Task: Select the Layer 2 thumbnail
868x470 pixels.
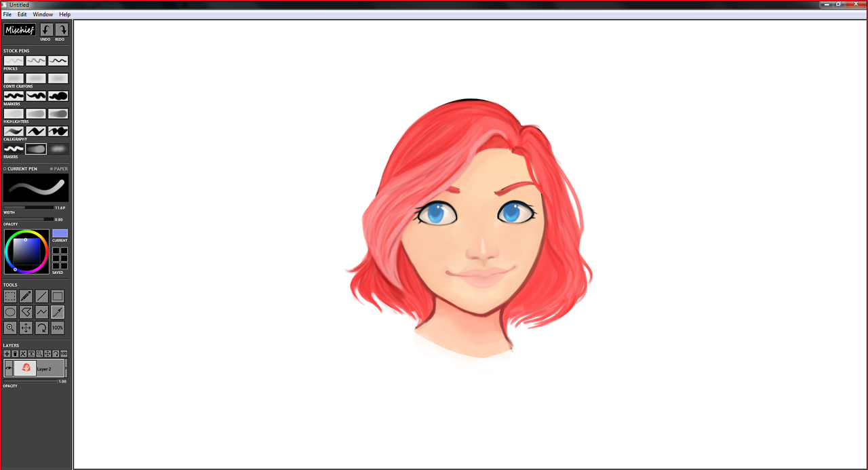Action: (x=25, y=368)
